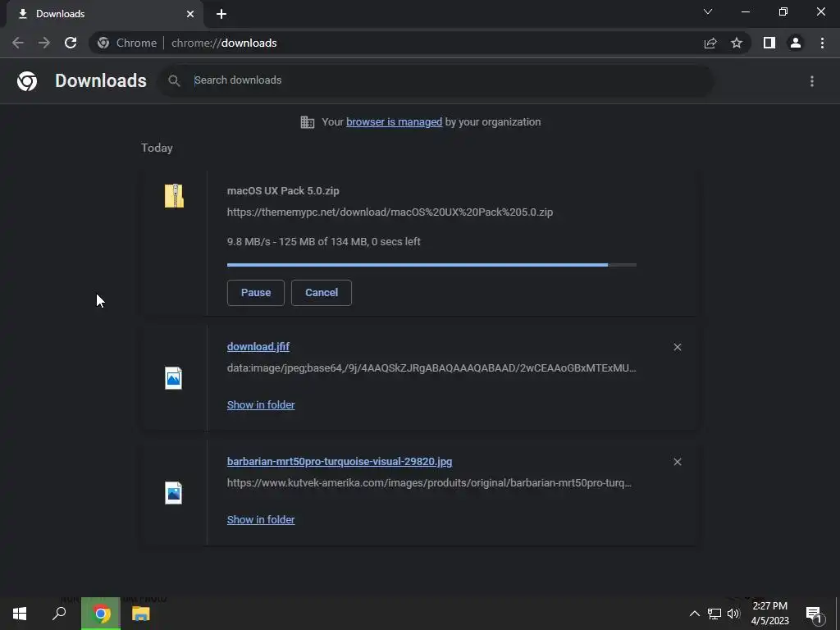The height and width of the screenshot is (630, 840).
Task: Click the macOS UX Pack 5.0.zip filename
Action: [x=283, y=190]
